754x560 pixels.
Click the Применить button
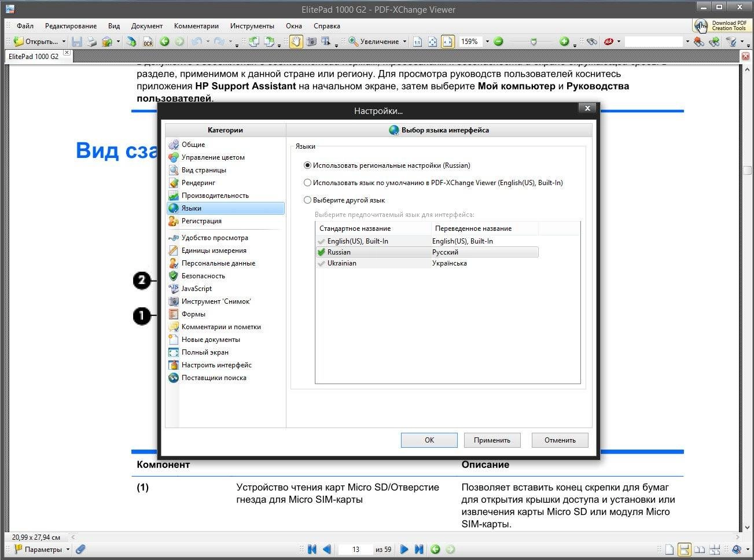[x=492, y=440]
